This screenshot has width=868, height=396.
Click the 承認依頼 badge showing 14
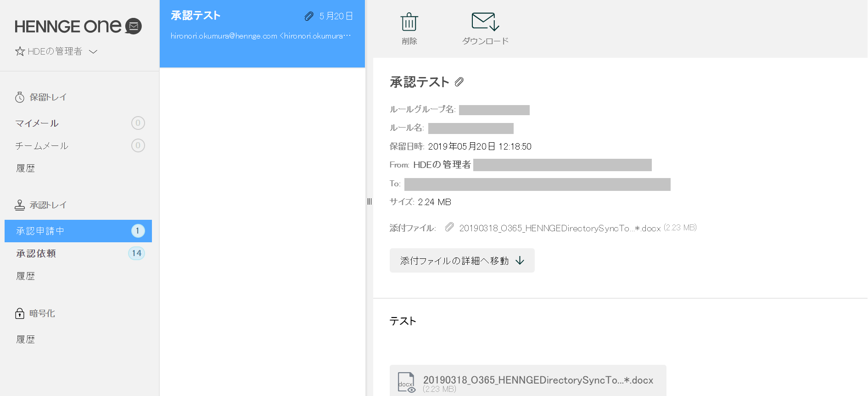(136, 253)
